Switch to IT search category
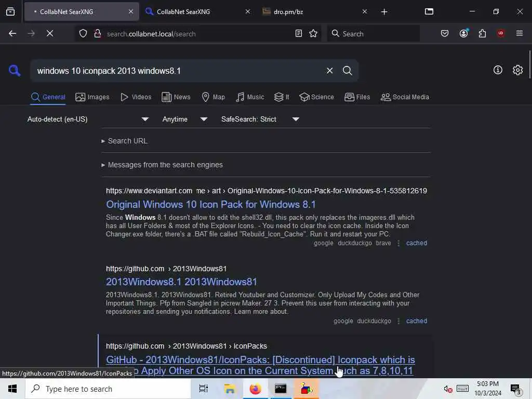Image resolution: width=532 pixels, height=399 pixels. tap(282, 97)
